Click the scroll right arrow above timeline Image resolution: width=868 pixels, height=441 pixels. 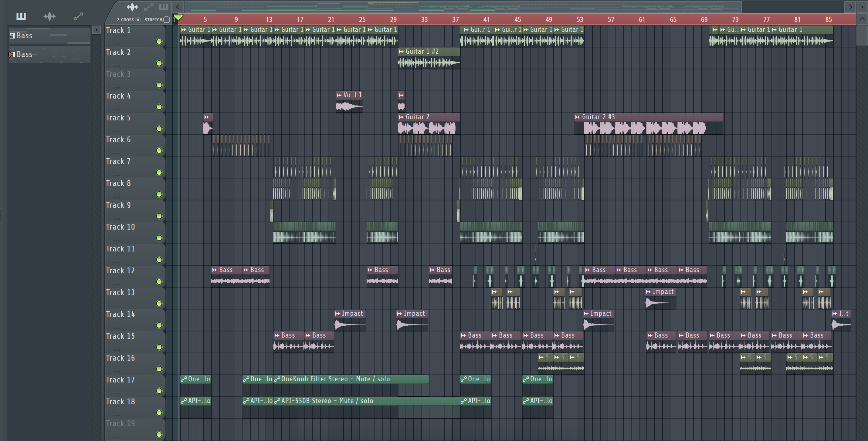pyautogui.click(x=850, y=7)
